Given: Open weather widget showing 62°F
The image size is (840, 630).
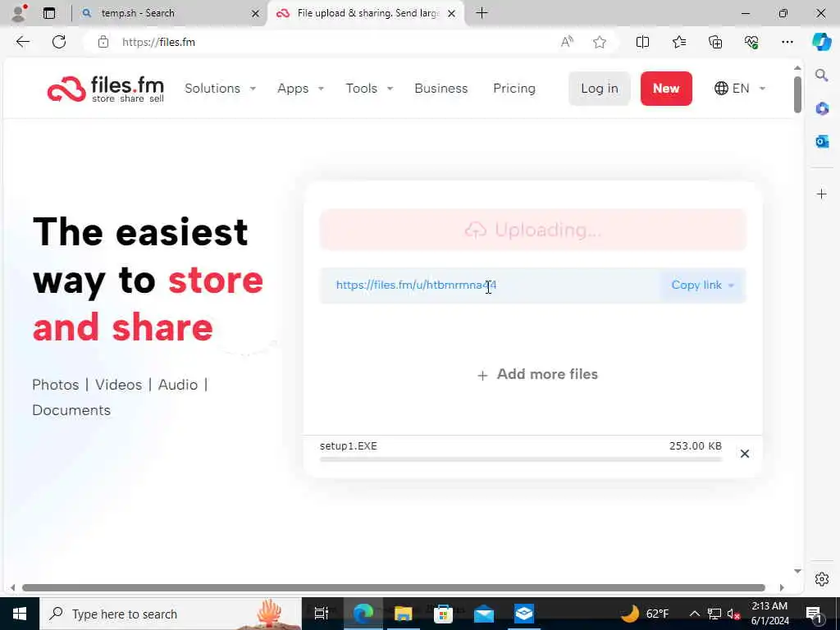Looking at the screenshot, I should 645,614.
